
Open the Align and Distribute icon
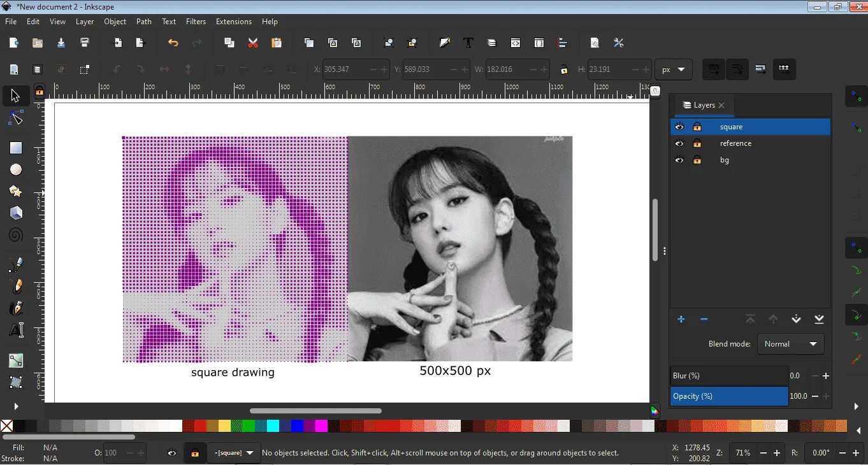563,43
